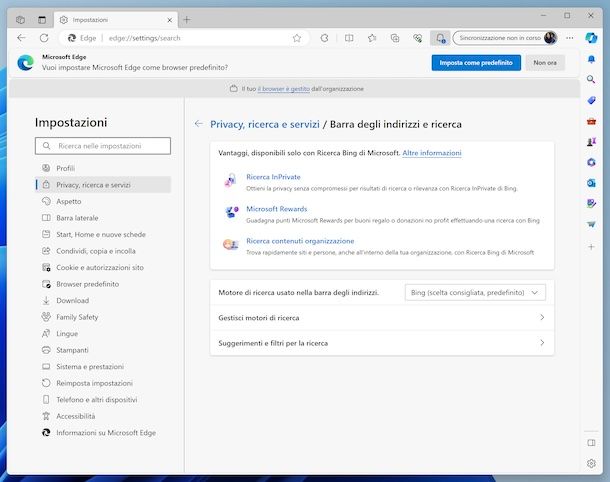Open Sistema e prestazioni section
This screenshot has height=482, width=610.
click(103, 366)
